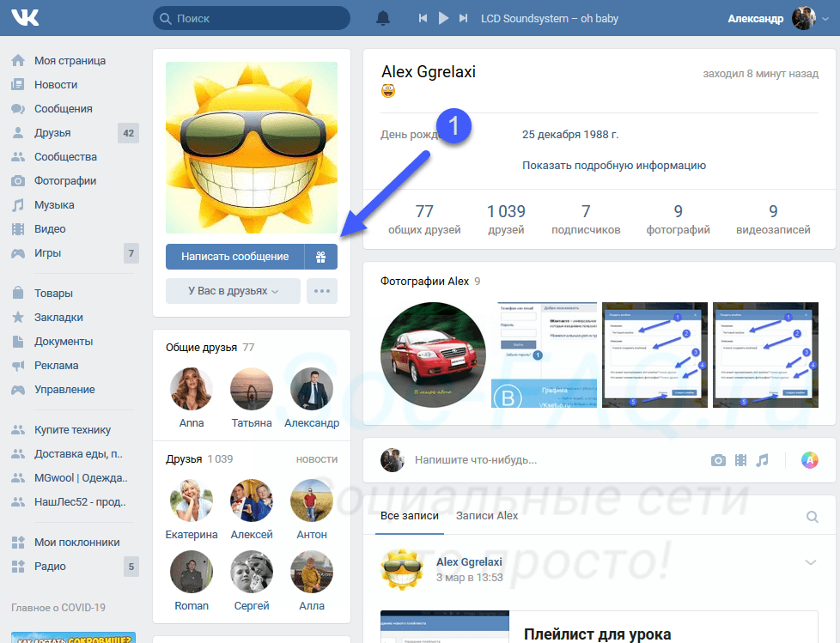Search wall posts with magnifier icon

(x=813, y=517)
